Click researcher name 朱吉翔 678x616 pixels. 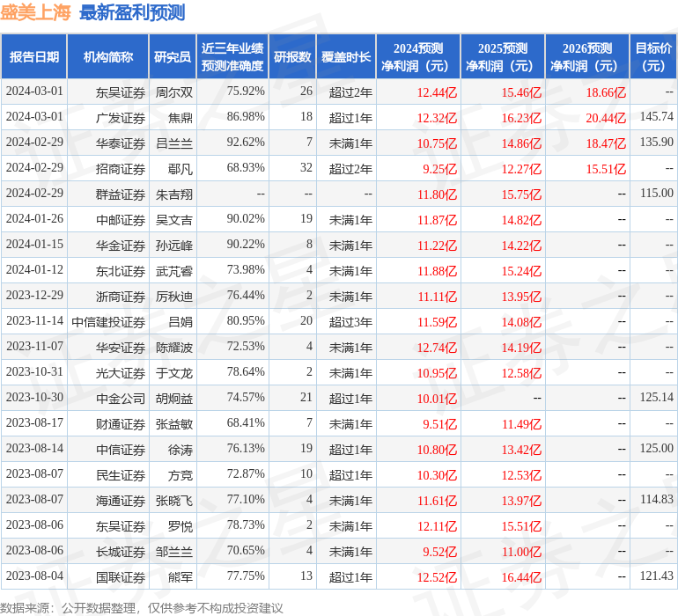(x=173, y=194)
